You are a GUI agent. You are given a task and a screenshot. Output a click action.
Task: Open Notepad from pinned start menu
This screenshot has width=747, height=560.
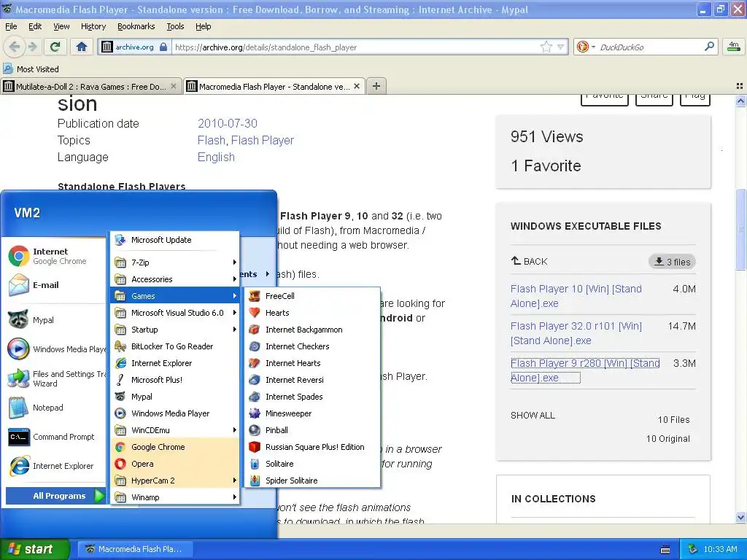55,408
